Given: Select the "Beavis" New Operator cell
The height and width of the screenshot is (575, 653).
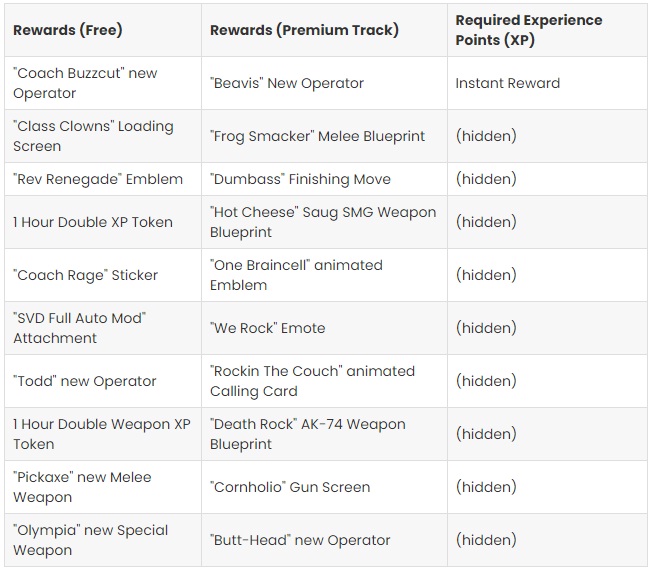Looking at the screenshot, I should [x=324, y=83].
